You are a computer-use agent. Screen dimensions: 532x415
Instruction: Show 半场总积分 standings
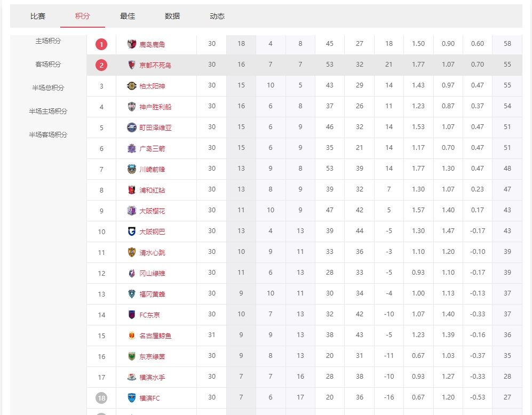click(48, 88)
